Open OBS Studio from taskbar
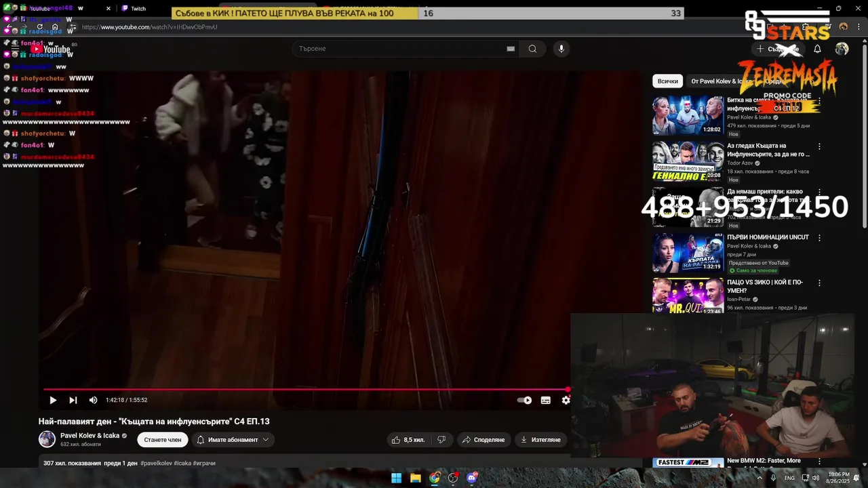Viewport: 868px width, 488px height. pos(453,478)
